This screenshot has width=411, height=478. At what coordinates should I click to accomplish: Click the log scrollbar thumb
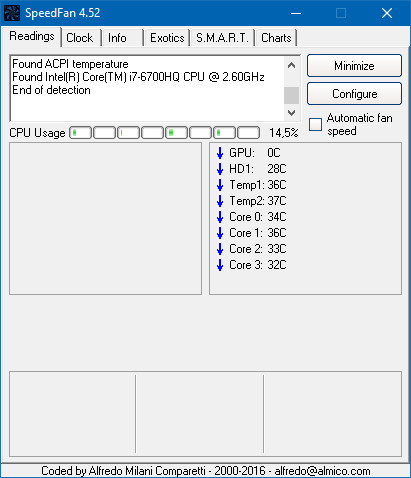point(291,95)
